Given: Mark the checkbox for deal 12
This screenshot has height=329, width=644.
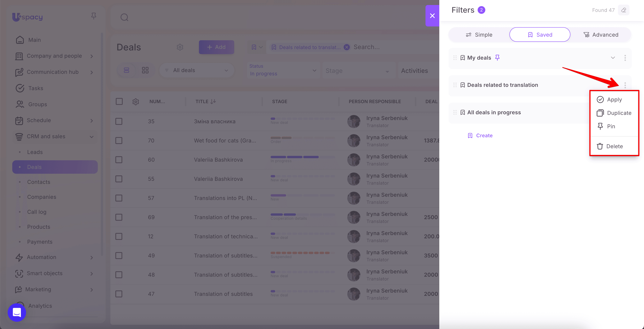Looking at the screenshot, I should coord(119,237).
